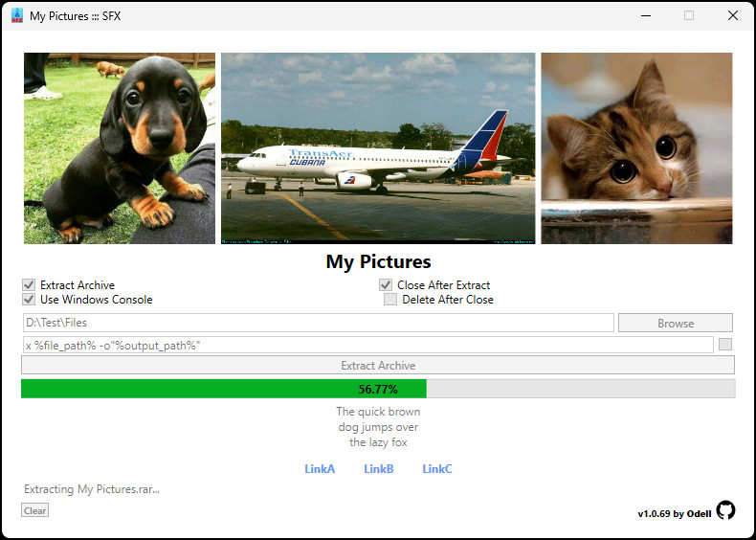Click the dachshund puppy picture

(120, 148)
